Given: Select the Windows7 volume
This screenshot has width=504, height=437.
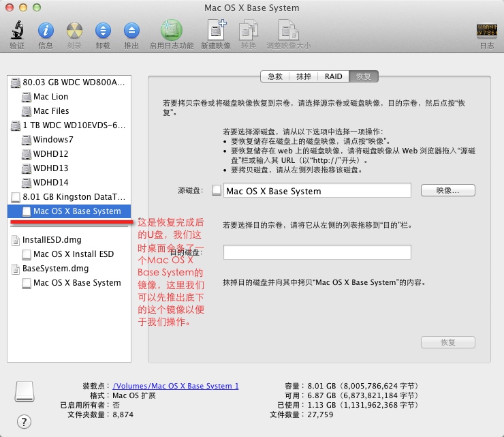Looking at the screenshot, I should point(69,140).
